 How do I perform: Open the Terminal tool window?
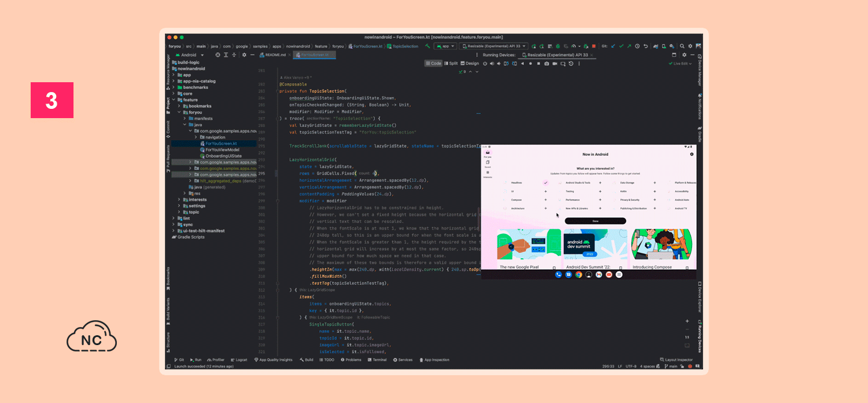click(377, 360)
